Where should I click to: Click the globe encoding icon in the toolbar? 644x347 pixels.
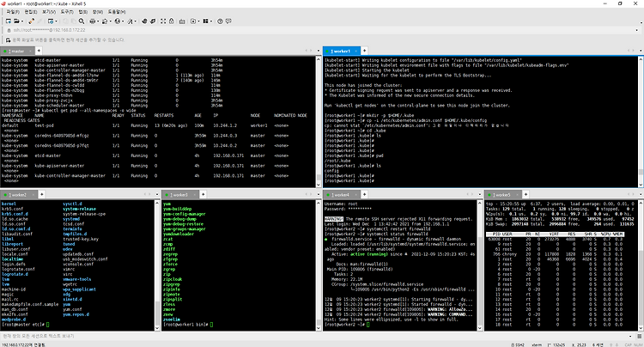[118, 21]
